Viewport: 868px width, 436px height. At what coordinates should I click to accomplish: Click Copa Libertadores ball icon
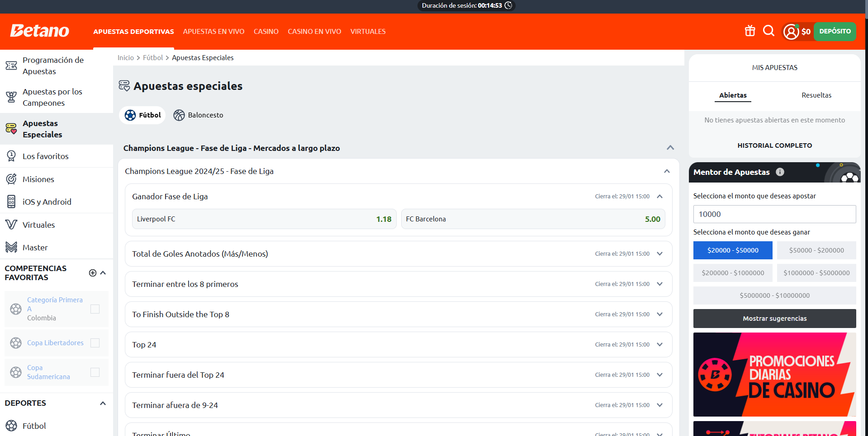16,343
